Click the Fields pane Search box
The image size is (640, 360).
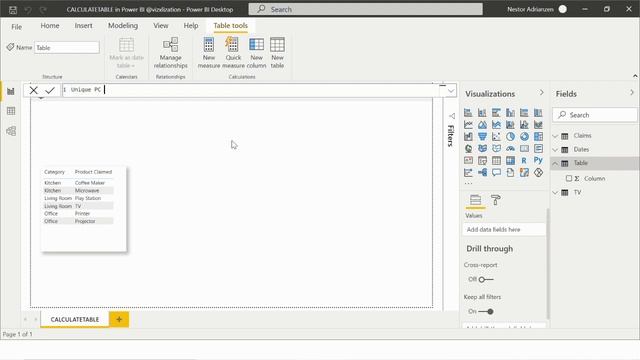pos(595,115)
